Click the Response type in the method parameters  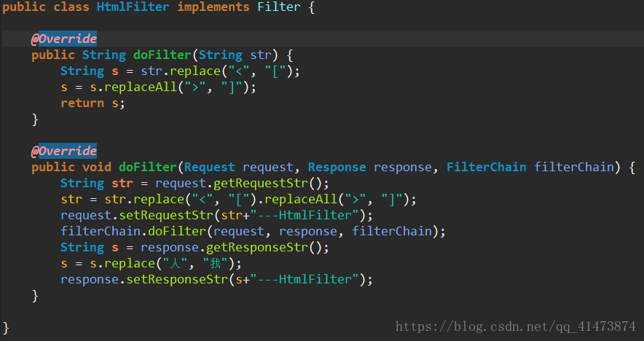tap(337, 168)
